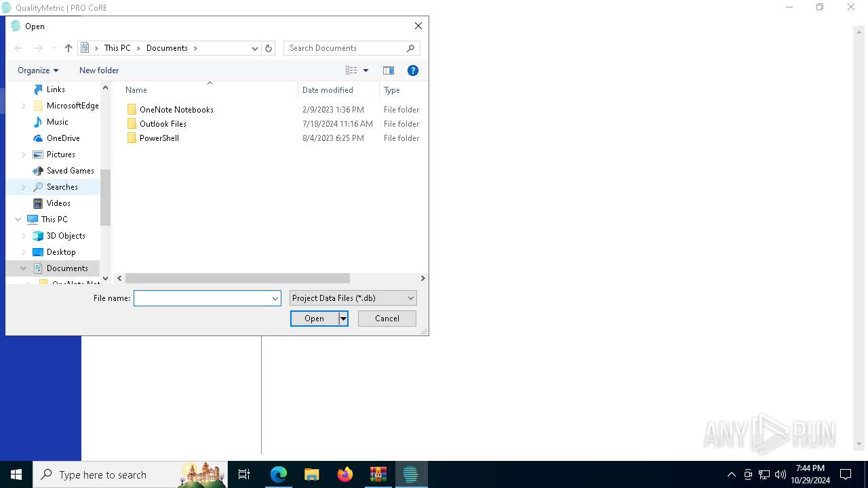Open Project Data Files type dropdown
Screen dimensions: 868x488
(x=353, y=298)
